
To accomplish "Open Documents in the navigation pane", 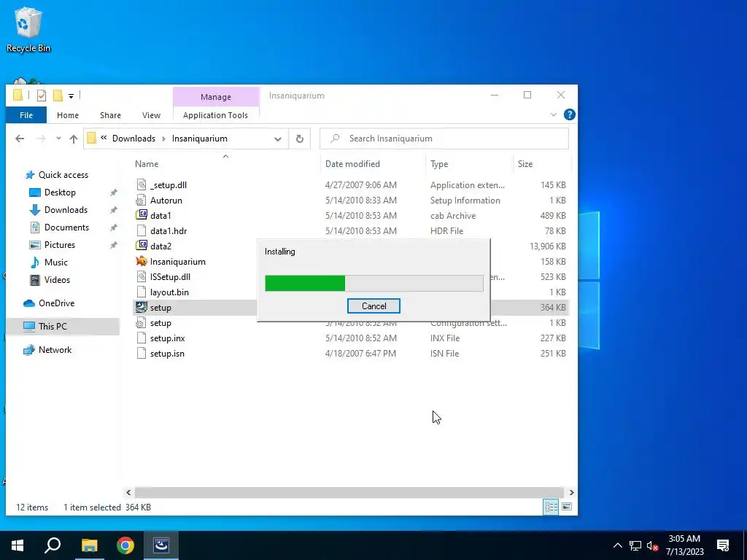I will tap(66, 227).
